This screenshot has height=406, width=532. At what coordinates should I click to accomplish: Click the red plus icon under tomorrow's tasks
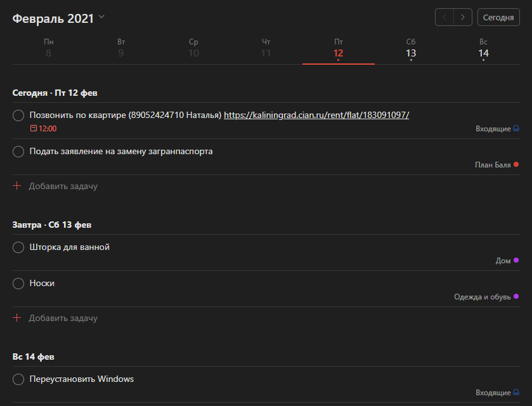[17, 318]
